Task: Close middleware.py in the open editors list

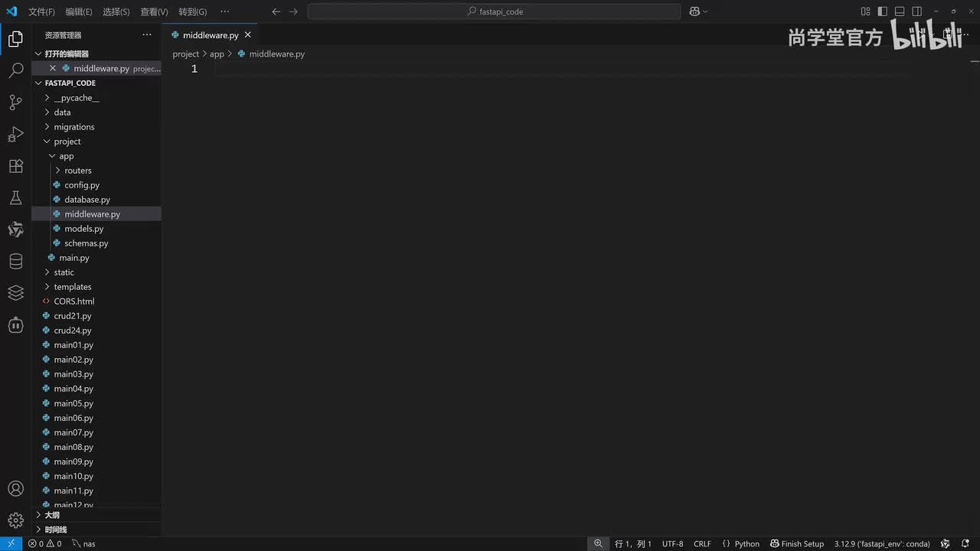Action: pyautogui.click(x=53, y=68)
